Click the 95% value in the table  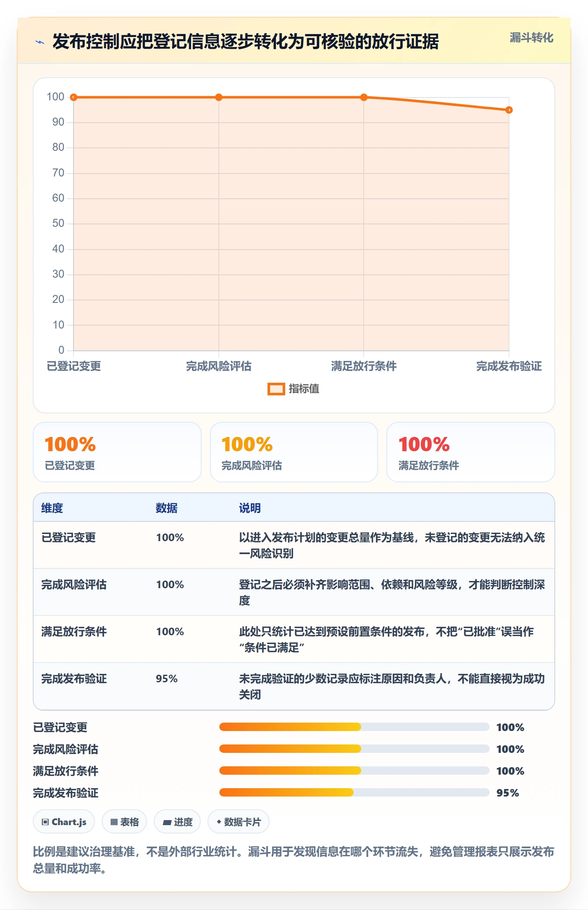tap(167, 679)
